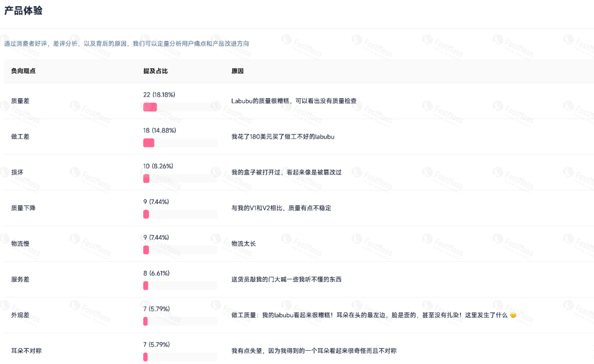594x364 pixels.
Task: Click the 产品体验 page heading
Action: [x=24, y=10]
